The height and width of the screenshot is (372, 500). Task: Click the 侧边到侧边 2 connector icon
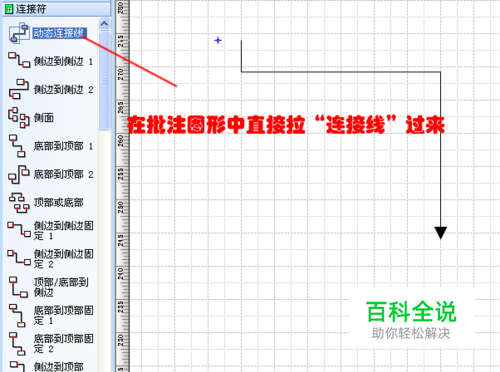pos(19,89)
